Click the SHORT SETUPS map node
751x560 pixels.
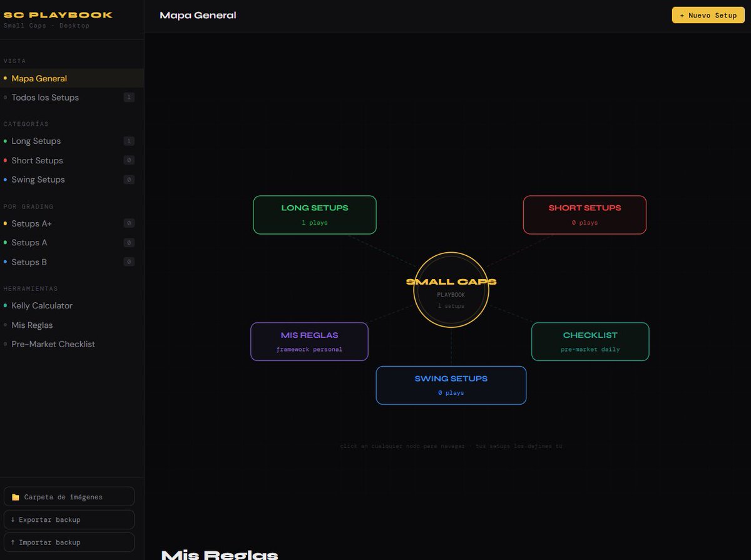click(585, 215)
